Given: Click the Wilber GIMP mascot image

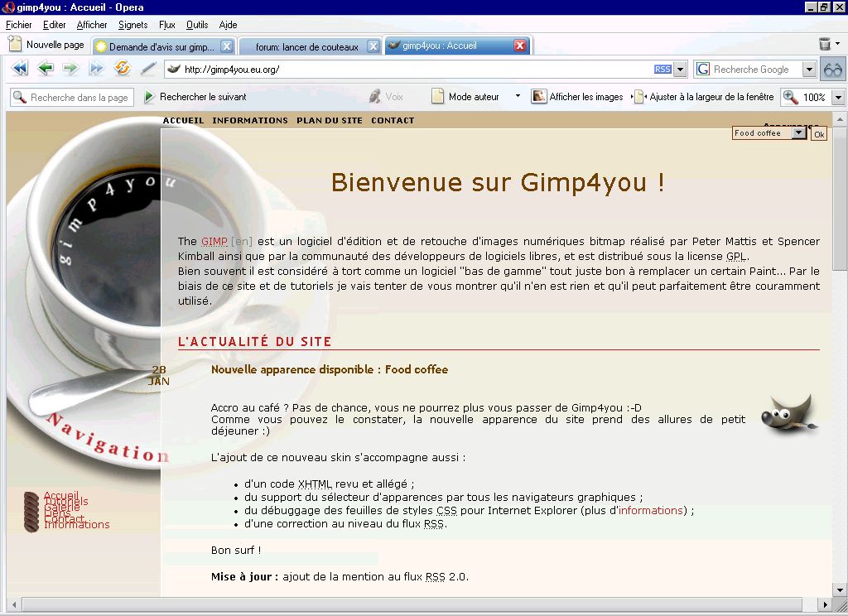Looking at the screenshot, I should (x=789, y=415).
